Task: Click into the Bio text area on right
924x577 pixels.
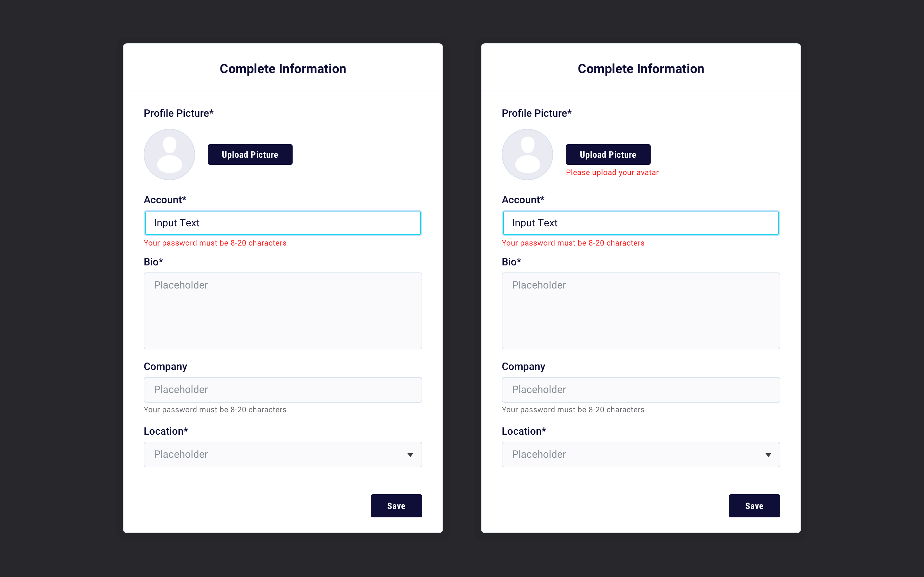Action: tap(641, 311)
